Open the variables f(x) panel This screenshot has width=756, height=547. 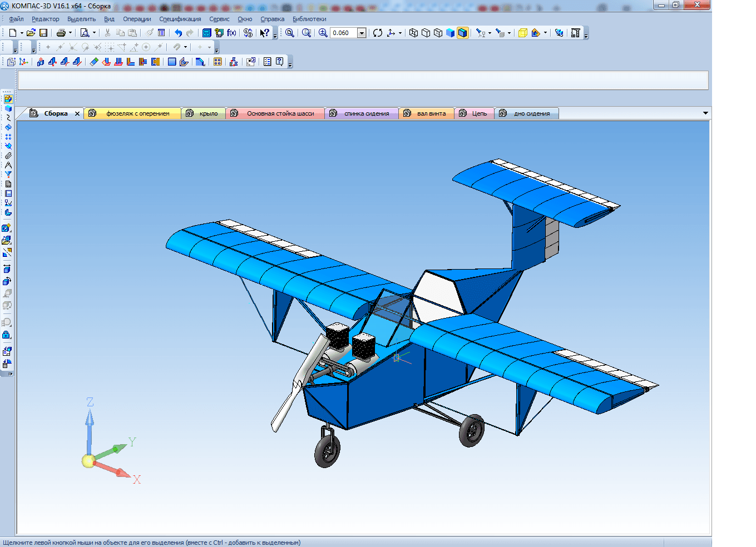pos(231,33)
